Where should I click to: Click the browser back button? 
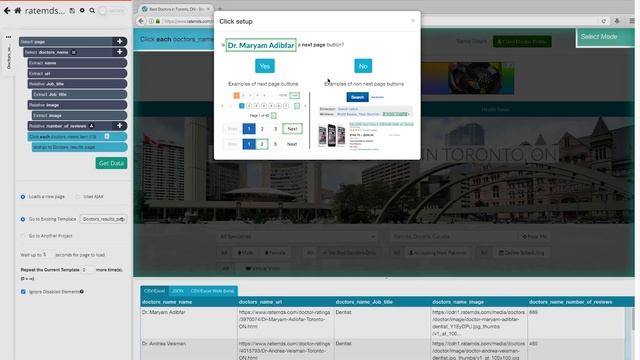pos(141,21)
